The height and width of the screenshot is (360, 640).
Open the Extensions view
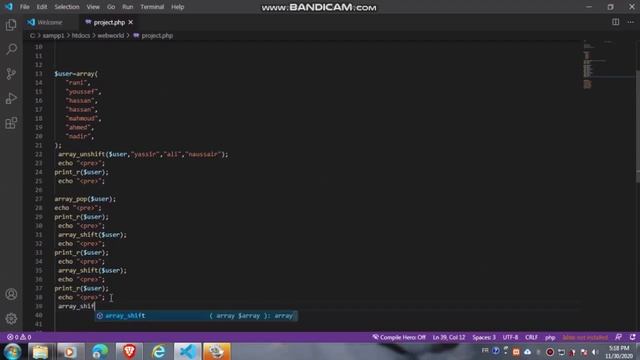(11, 123)
